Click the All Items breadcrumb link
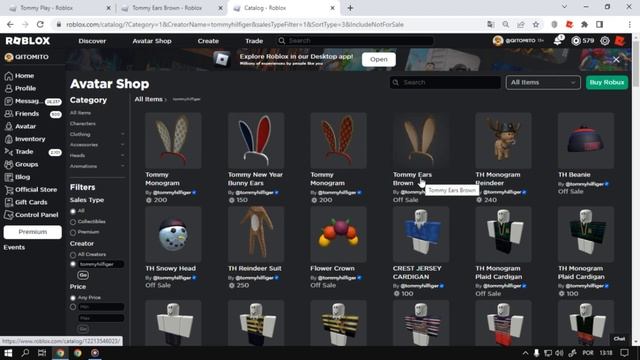 pos(149,99)
